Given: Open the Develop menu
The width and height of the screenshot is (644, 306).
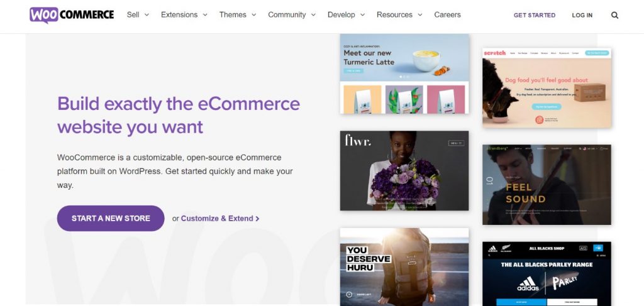Looking at the screenshot, I should click(x=346, y=15).
